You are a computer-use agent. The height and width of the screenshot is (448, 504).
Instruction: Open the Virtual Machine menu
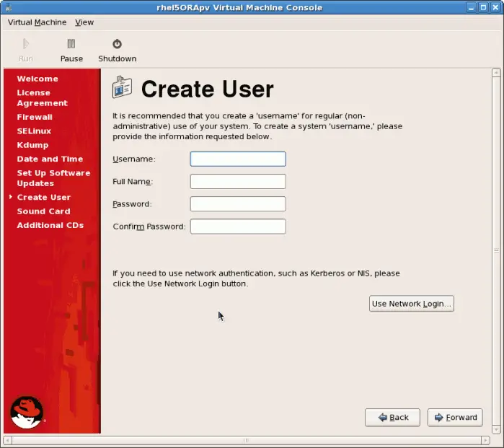pyautogui.click(x=37, y=22)
